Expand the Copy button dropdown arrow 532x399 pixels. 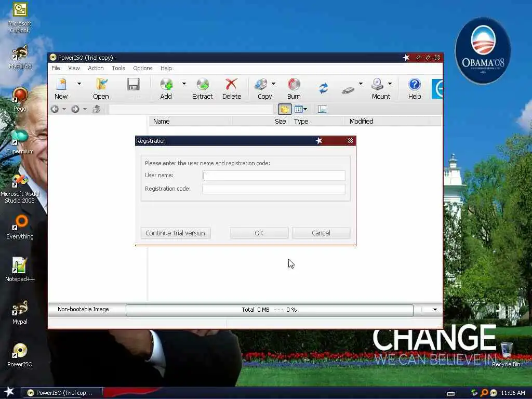tap(273, 84)
